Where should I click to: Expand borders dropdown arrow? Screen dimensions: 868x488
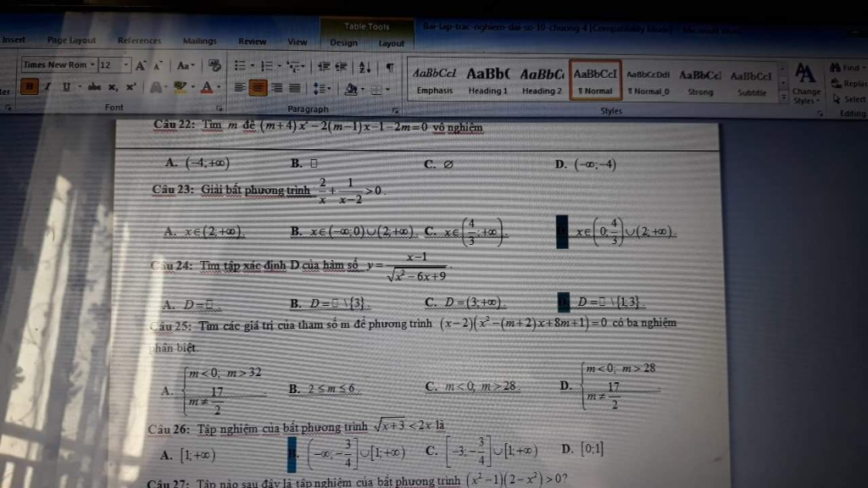[x=387, y=89]
